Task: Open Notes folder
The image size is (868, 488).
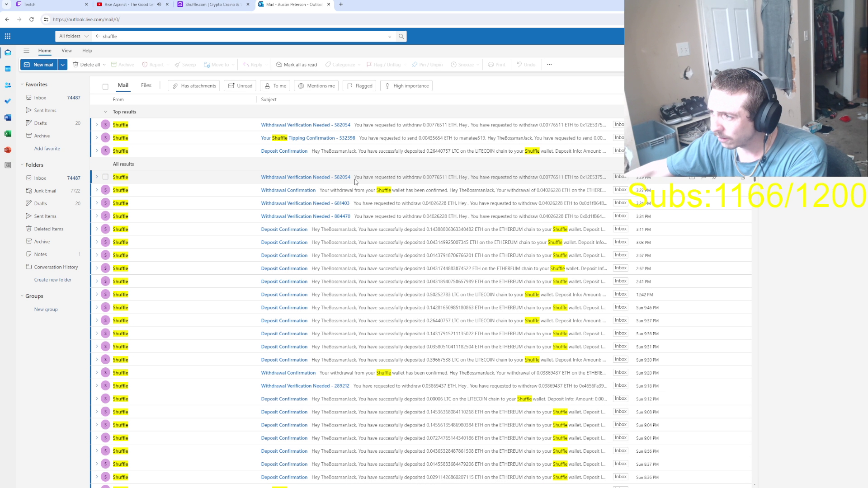Action: click(x=53, y=254)
